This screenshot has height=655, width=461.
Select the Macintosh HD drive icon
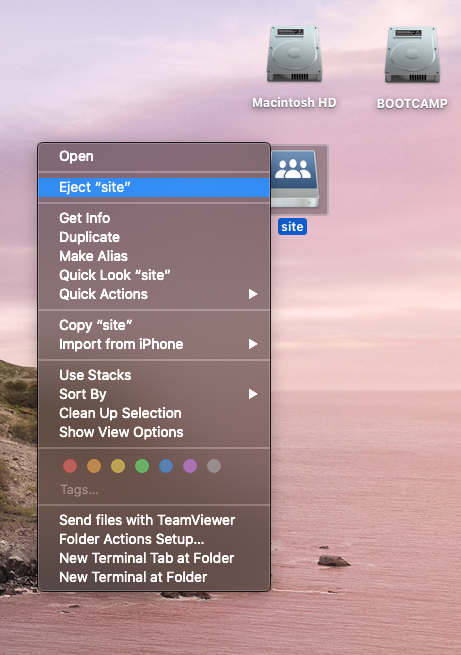(294, 54)
